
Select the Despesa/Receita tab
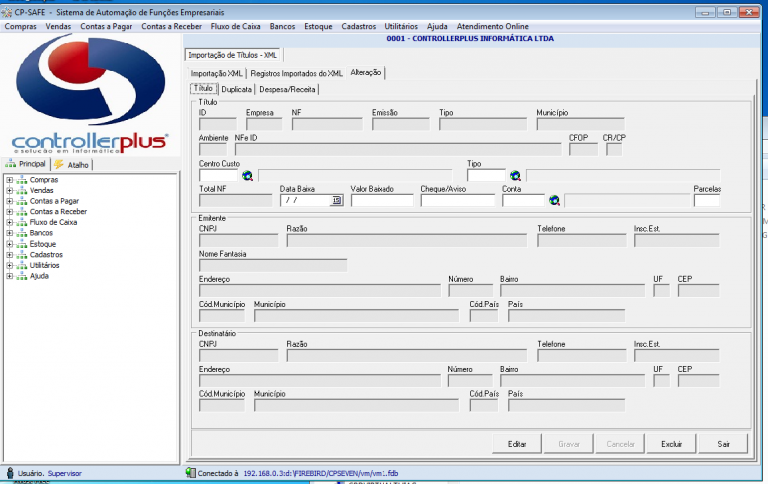tap(288, 89)
